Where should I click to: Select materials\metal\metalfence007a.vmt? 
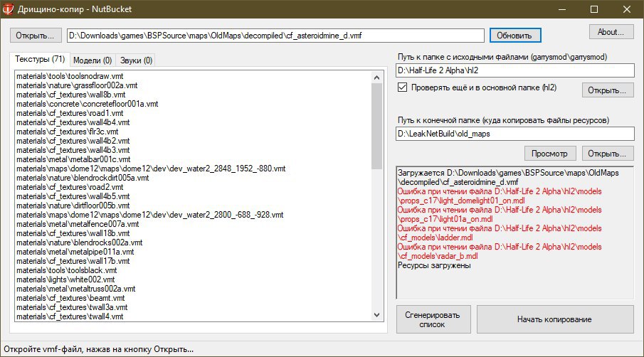pyautogui.click(x=78, y=224)
